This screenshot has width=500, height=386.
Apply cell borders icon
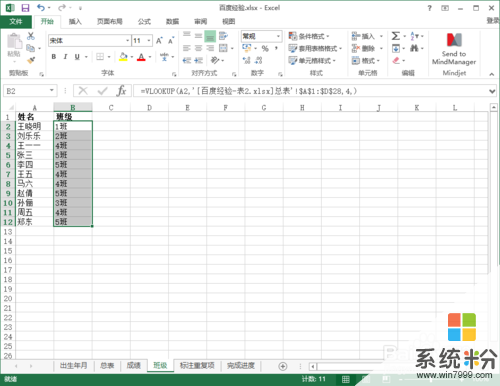pos(100,57)
